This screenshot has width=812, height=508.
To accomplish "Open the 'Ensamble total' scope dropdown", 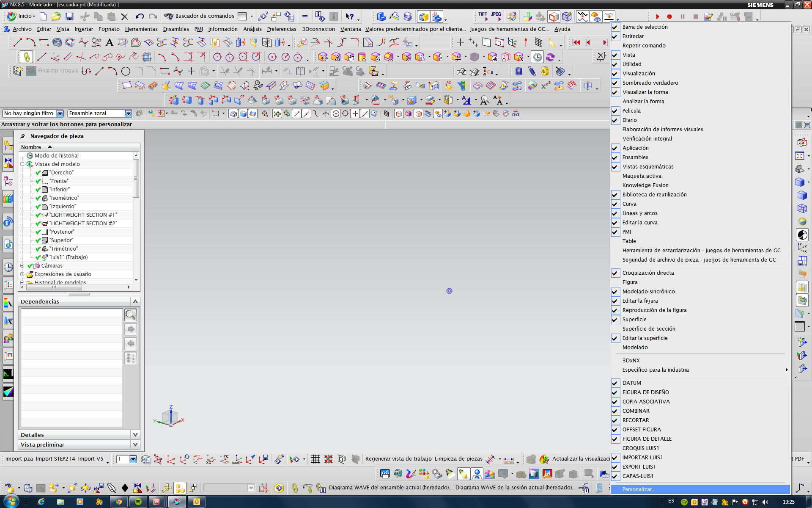I will coord(129,113).
